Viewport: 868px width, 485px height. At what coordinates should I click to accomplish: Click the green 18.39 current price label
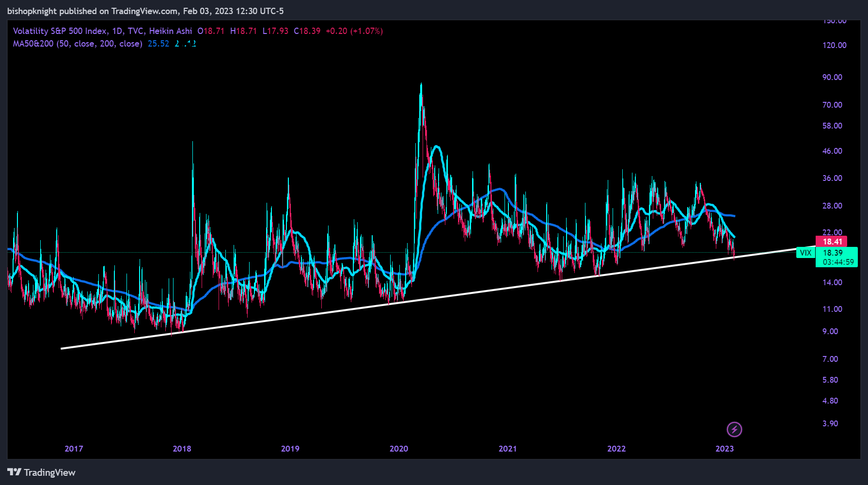point(833,253)
